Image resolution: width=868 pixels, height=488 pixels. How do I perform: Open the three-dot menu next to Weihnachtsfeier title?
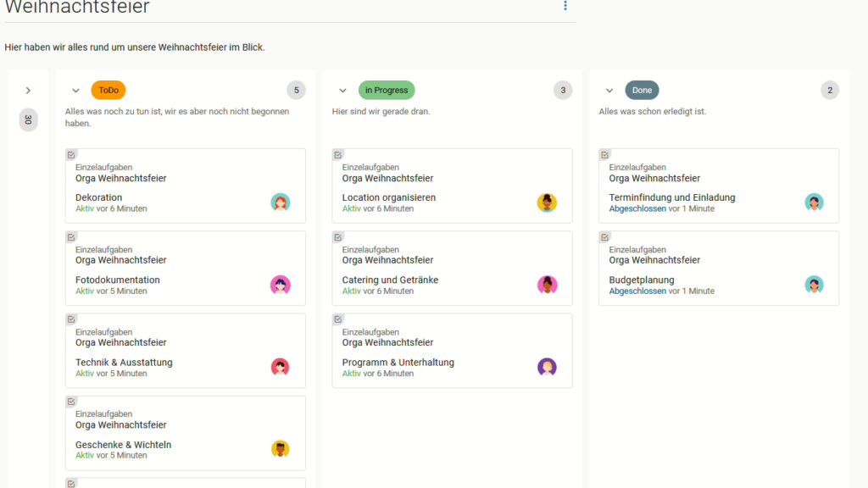tap(565, 6)
